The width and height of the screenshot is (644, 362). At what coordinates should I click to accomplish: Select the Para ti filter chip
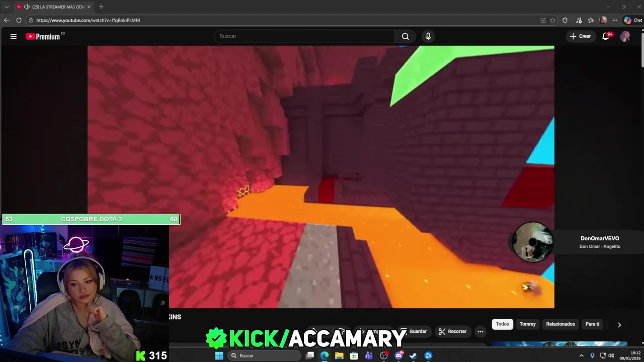tap(592, 324)
